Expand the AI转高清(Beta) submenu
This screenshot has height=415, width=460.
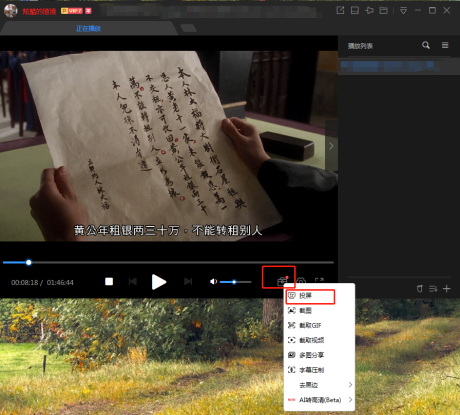pos(319,400)
